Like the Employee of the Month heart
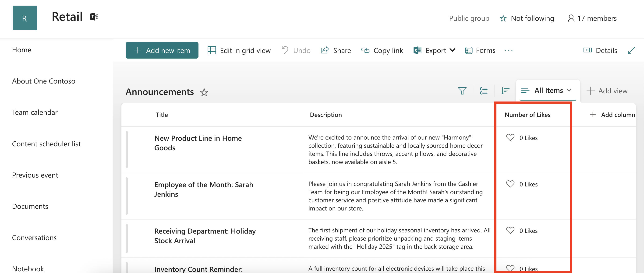 pos(510,184)
